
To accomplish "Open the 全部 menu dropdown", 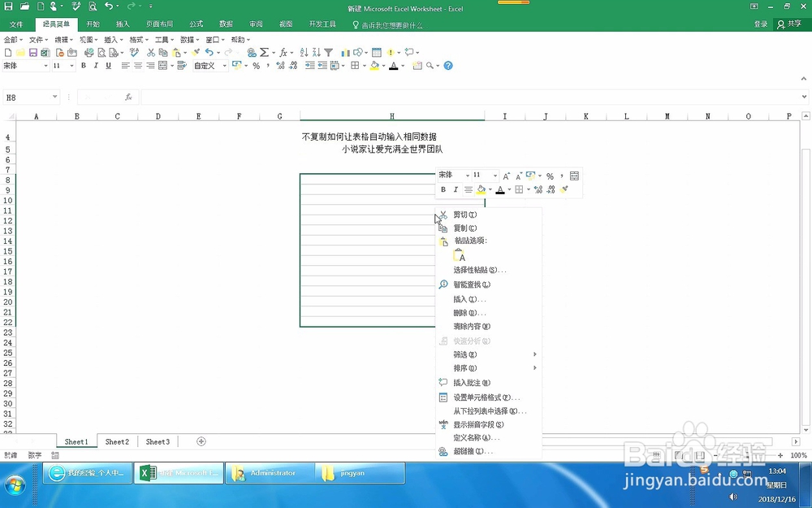I will [14, 39].
